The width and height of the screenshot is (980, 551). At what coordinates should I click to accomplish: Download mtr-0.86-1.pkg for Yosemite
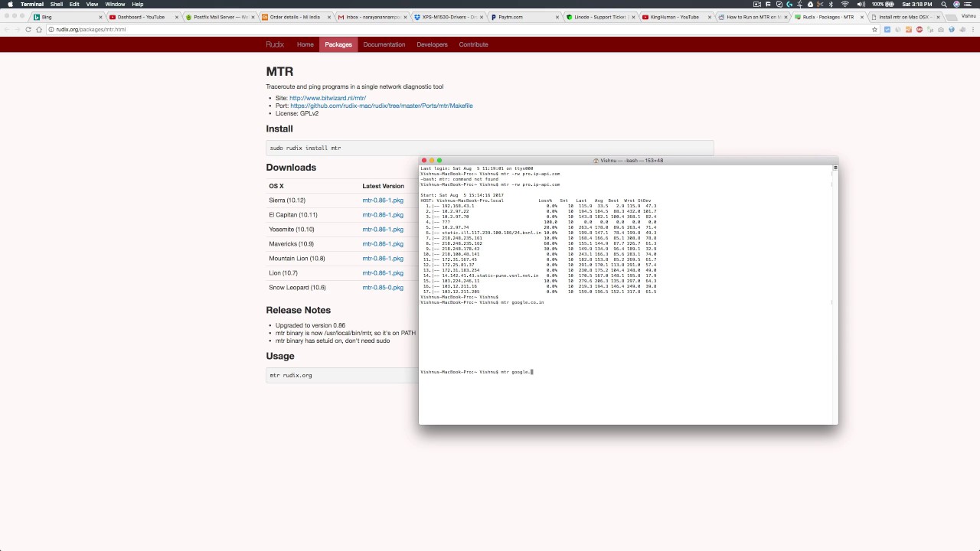pyautogui.click(x=383, y=230)
